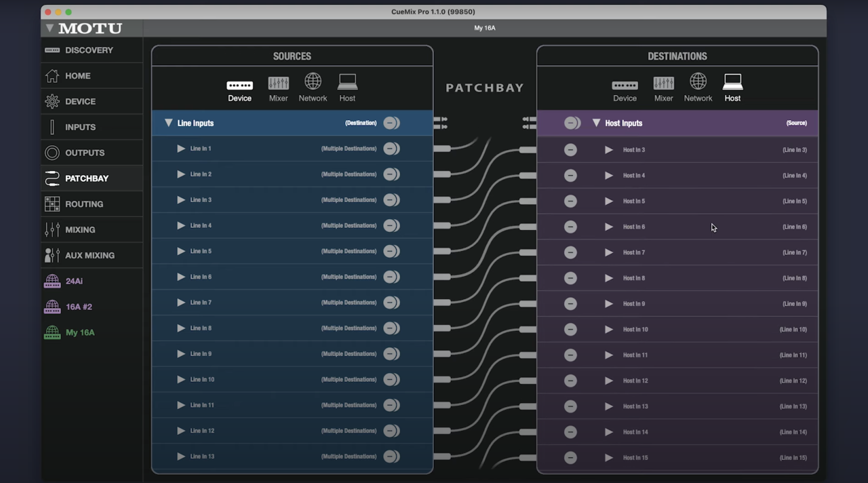Toggle the Line Inputs group disconnect button
Image resolution: width=868 pixels, height=483 pixels.
coord(391,123)
